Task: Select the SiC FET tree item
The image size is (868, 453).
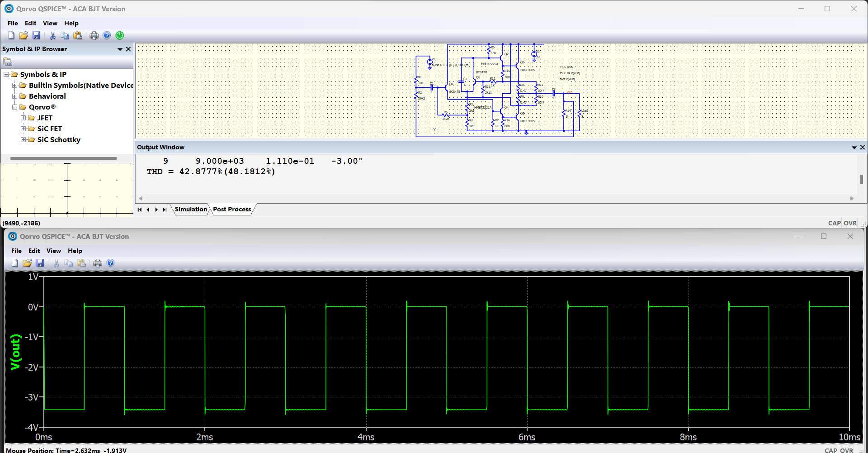Action: coord(49,129)
